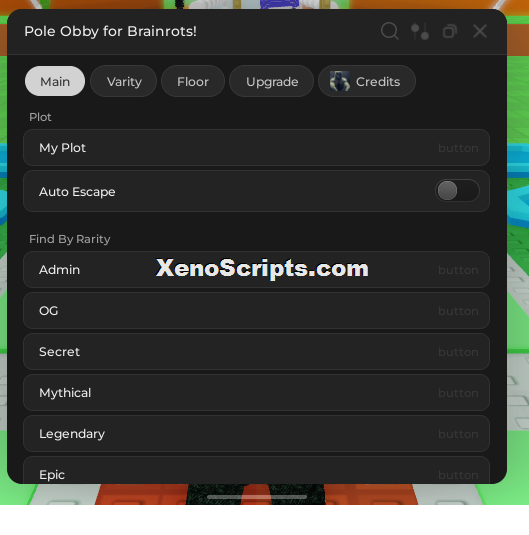The height and width of the screenshot is (535, 529).
Task: Select the Floor tab
Action: (193, 81)
